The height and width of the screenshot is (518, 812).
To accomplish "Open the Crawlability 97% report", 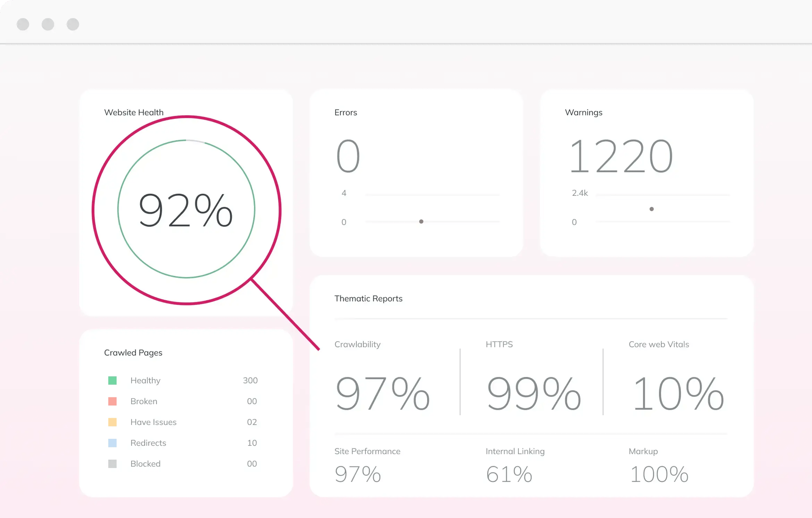I will pos(382,393).
